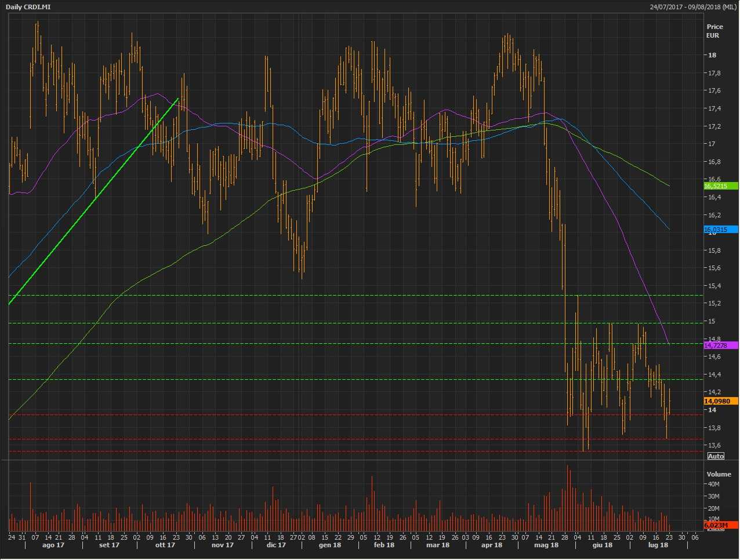
Task: Click the 'lug 18' month on time axis
Action: (658, 545)
